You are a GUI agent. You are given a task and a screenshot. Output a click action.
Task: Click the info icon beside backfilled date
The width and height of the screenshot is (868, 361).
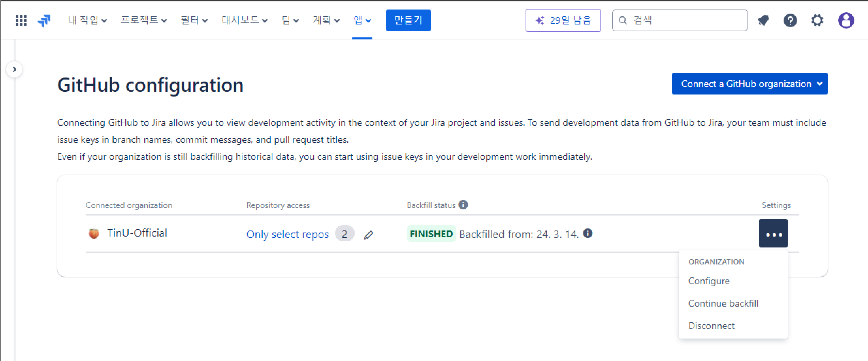pos(588,233)
